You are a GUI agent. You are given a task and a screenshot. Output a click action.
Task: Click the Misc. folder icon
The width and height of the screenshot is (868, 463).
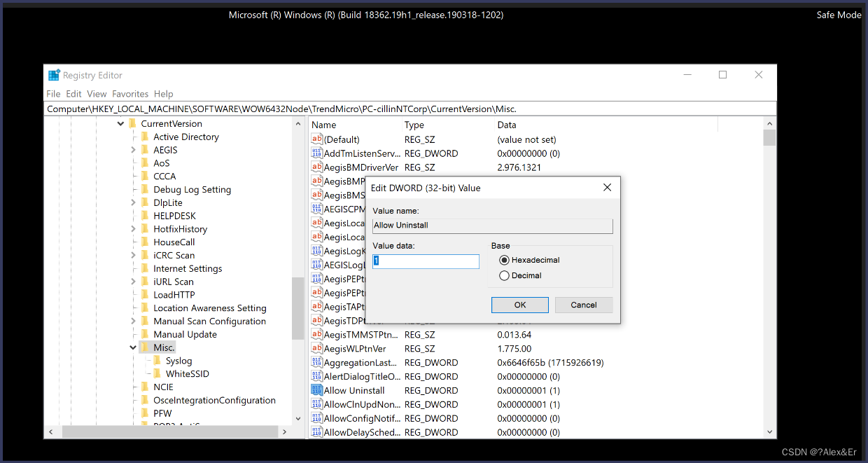tap(145, 347)
